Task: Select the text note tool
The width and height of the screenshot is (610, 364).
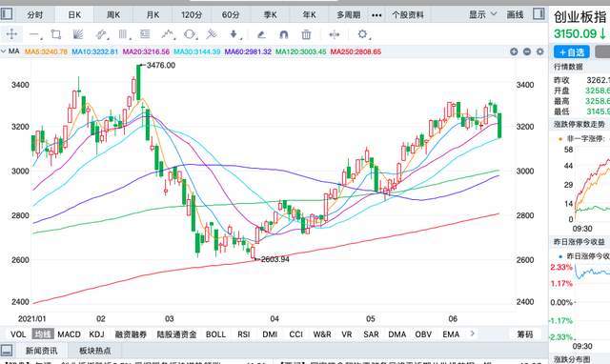Action: point(145,34)
